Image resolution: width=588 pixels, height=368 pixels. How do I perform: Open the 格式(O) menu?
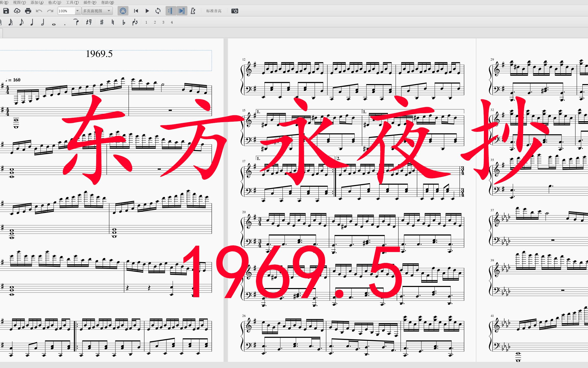pyautogui.click(x=55, y=2)
